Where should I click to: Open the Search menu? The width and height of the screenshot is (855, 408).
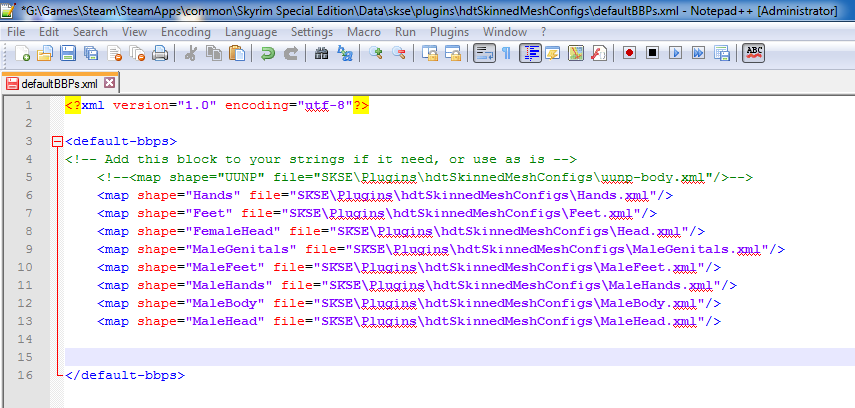(91, 32)
